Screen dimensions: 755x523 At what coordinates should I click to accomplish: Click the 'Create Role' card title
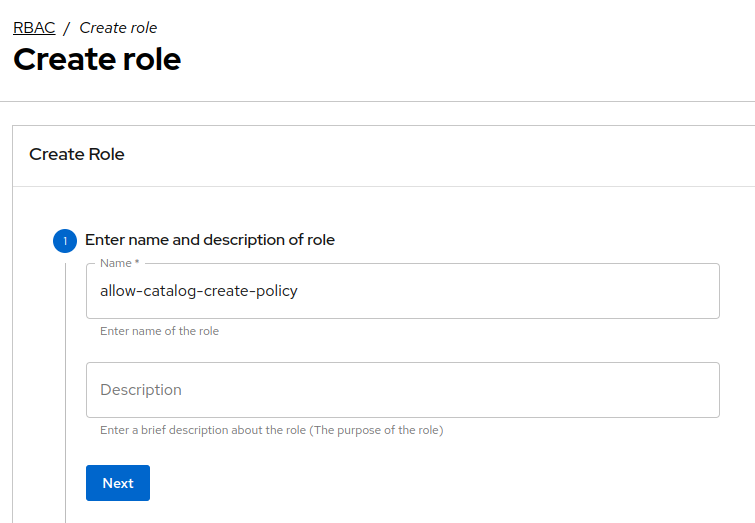(x=77, y=154)
